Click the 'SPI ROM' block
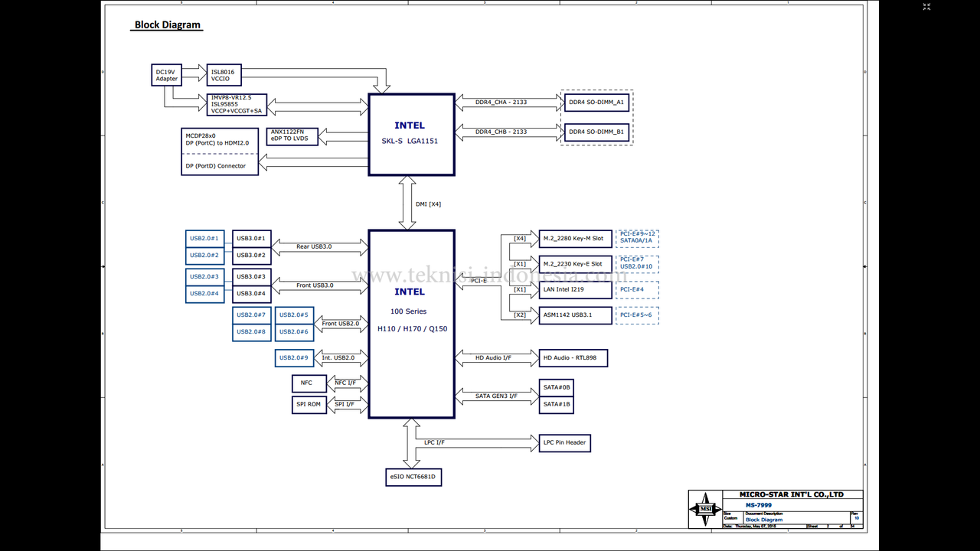 point(309,405)
